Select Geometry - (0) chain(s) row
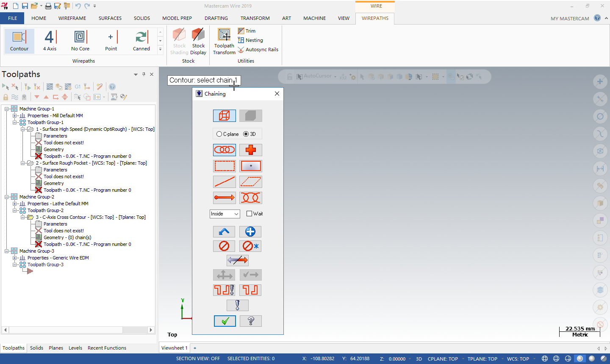The image size is (610, 364). [x=67, y=237]
